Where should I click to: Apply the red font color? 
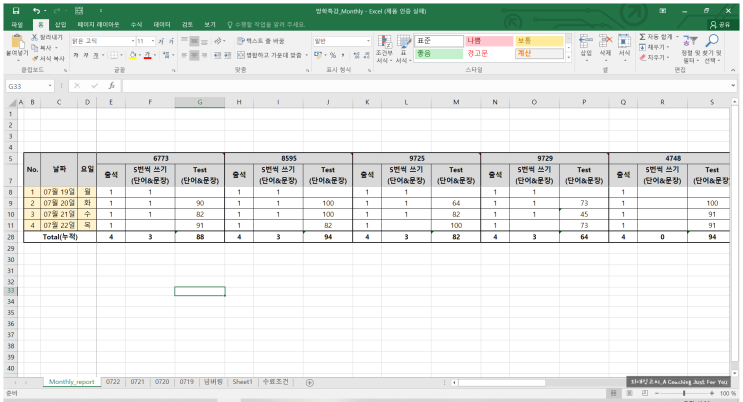pos(147,55)
